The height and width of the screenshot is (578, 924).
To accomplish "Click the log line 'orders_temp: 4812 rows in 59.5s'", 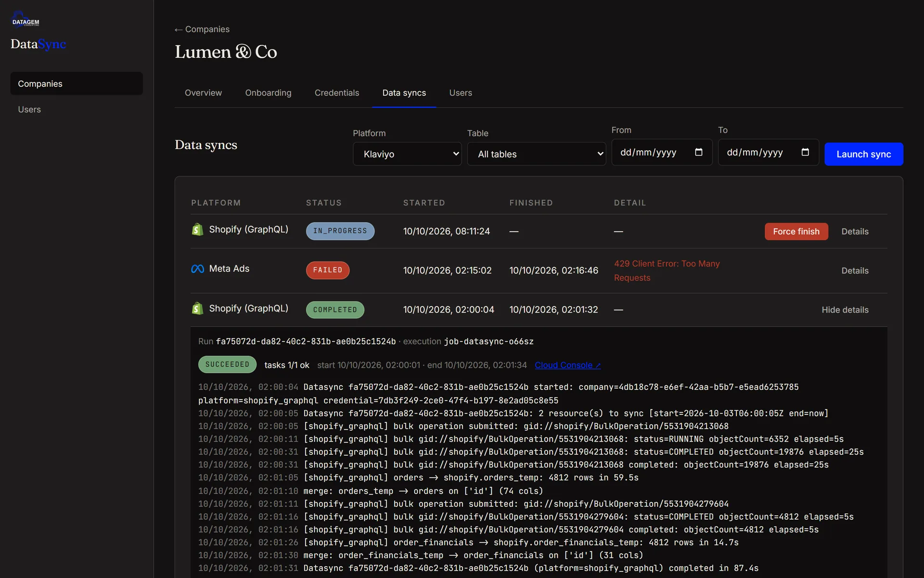I will 418,478.
